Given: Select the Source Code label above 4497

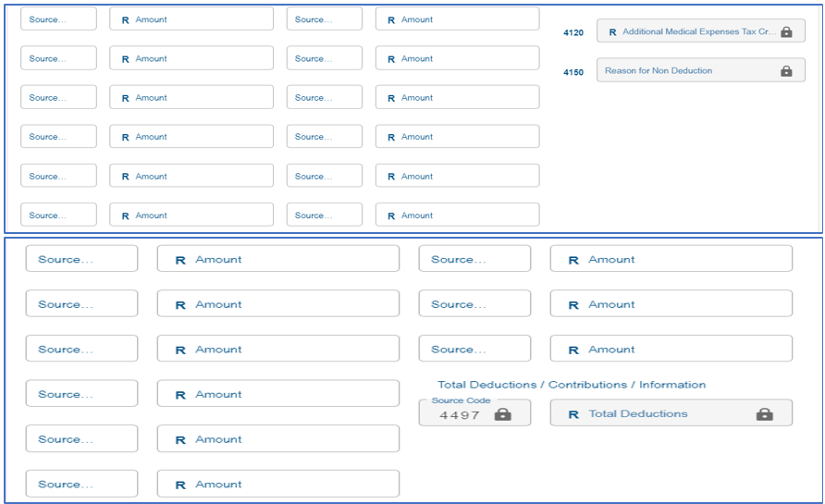Looking at the screenshot, I should coord(461,400).
